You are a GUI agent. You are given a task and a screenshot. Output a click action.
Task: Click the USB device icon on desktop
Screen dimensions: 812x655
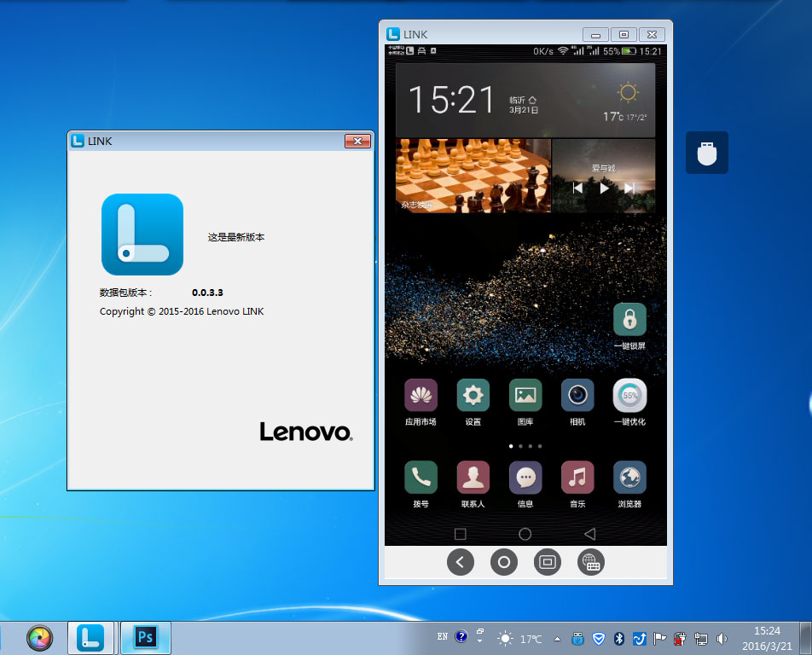[x=707, y=153]
